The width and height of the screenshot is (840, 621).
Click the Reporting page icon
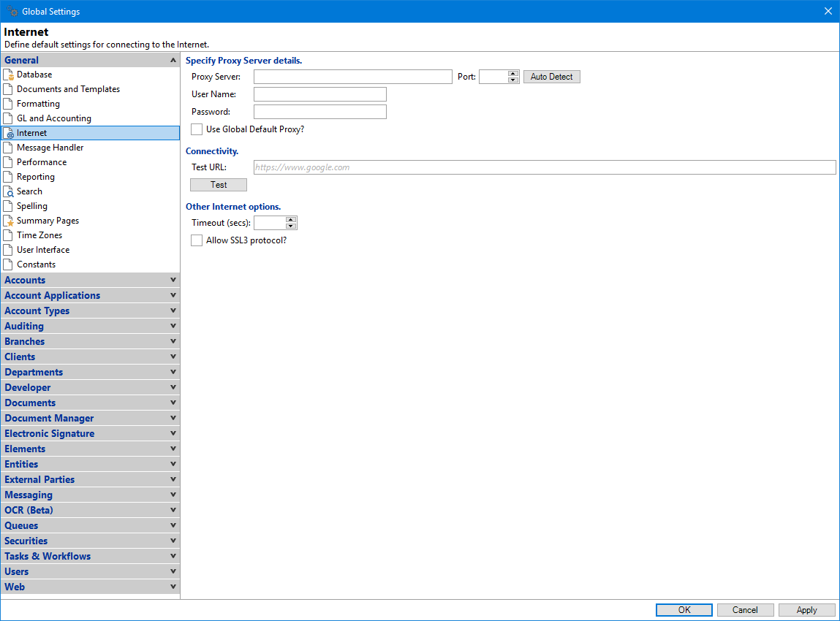point(8,177)
